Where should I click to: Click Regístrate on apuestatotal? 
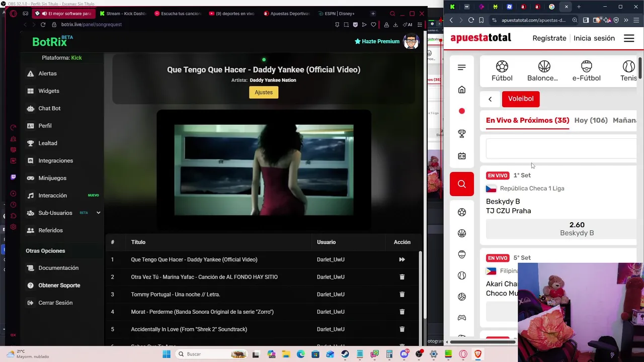pos(549,38)
